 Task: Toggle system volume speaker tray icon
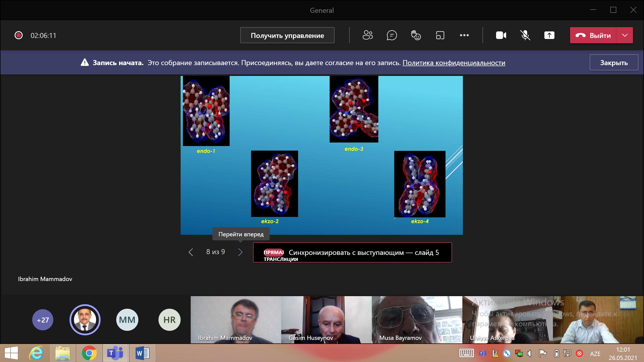[531, 354]
